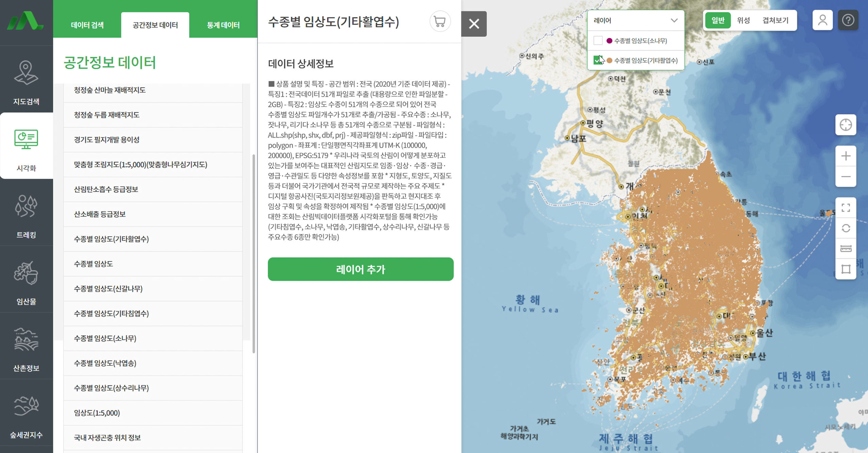Click the orange color dot of 기타활엽수 layer
This screenshot has width=868, height=453.
pyautogui.click(x=609, y=60)
